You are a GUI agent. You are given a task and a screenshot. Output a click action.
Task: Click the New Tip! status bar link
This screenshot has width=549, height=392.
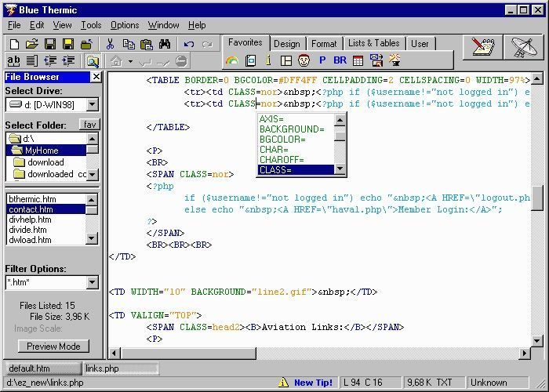(x=313, y=383)
